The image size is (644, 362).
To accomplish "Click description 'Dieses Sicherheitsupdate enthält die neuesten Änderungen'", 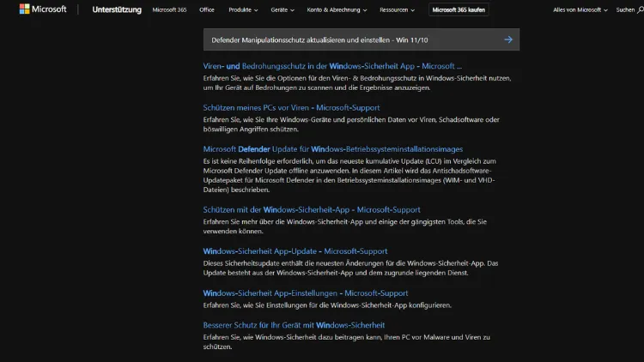I will [x=350, y=268].
